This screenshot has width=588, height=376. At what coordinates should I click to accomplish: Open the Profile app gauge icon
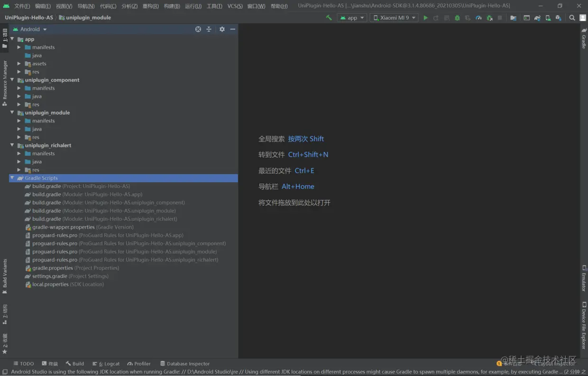[x=478, y=18]
